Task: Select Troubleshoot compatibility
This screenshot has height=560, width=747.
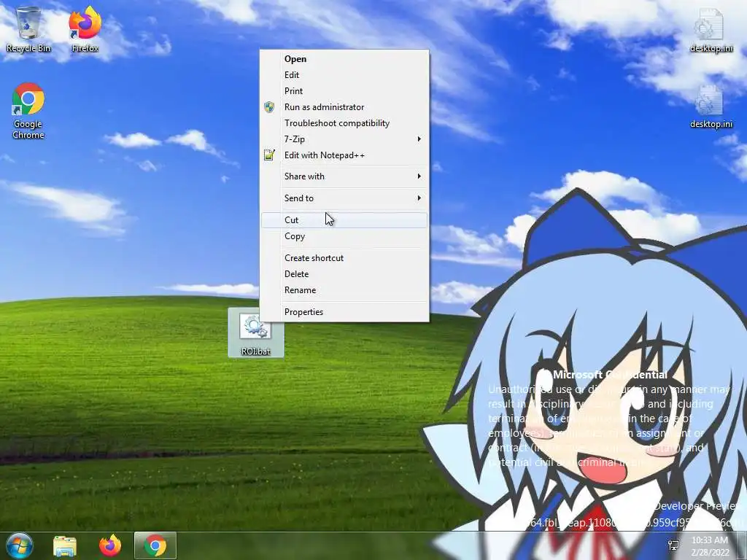Action: pos(344,123)
